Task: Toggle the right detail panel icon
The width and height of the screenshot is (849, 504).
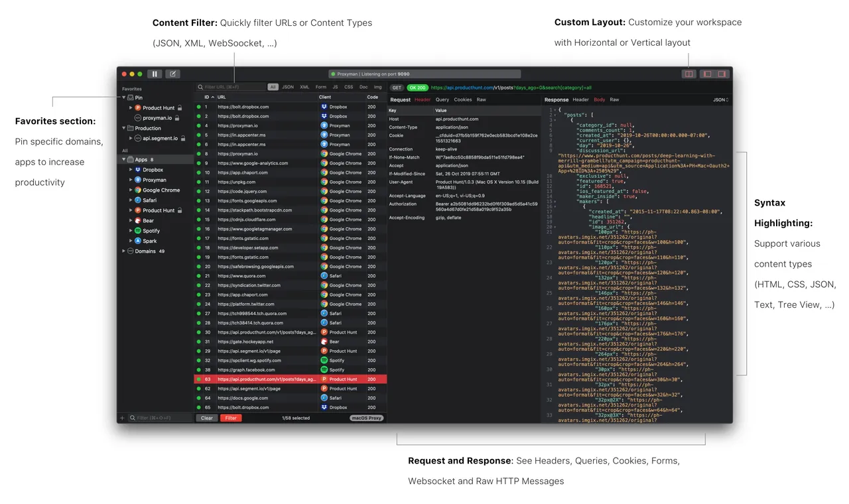Action: coord(722,74)
